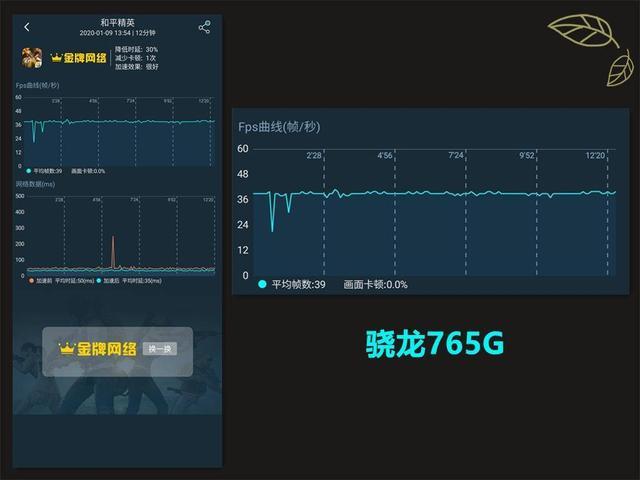Tap the back arrow in the phone header
Screen dimensions: 640x480
27,27
